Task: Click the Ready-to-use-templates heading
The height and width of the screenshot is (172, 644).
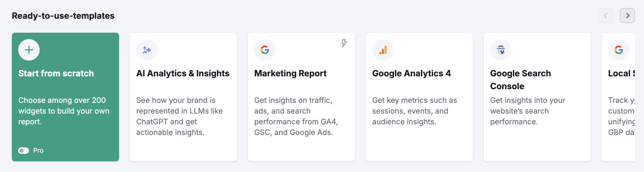Action: pos(63,16)
